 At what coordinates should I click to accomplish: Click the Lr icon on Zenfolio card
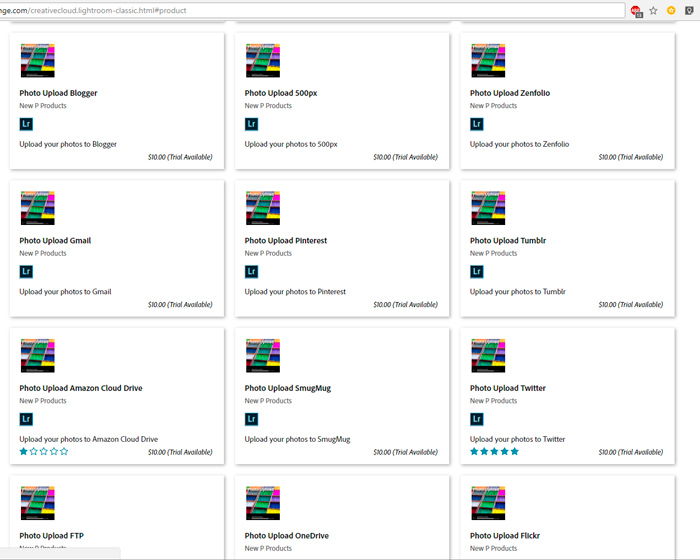[x=477, y=124]
